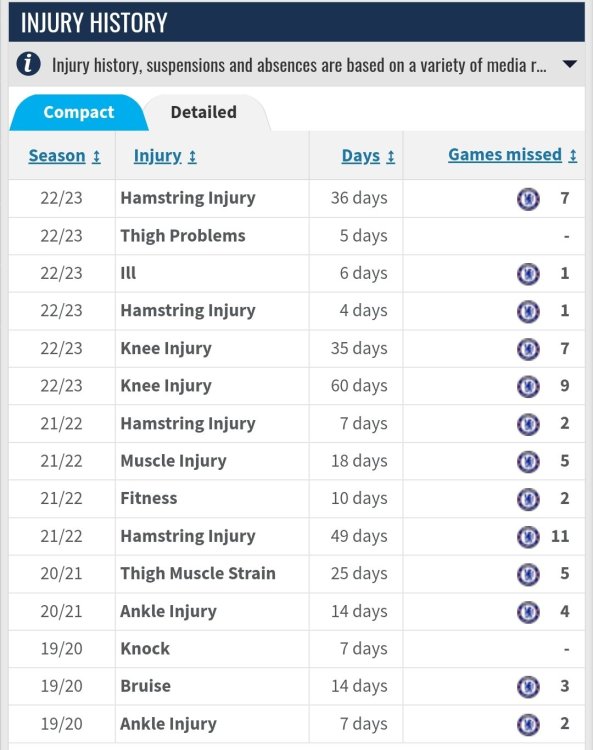Image resolution: width=593 pixels, height=750 pixels.
Task: Click the info icon beside the injury history note
Action: (28, 64)
